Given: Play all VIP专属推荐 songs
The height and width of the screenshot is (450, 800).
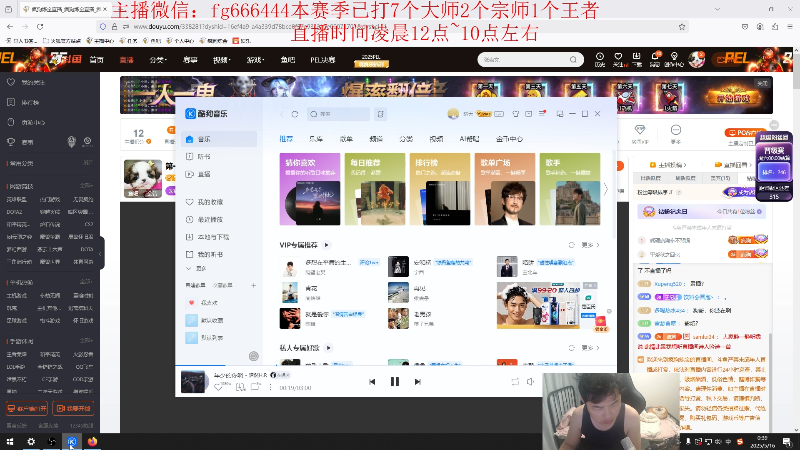Looking at the screenshot, I should [x=327, y=245].
